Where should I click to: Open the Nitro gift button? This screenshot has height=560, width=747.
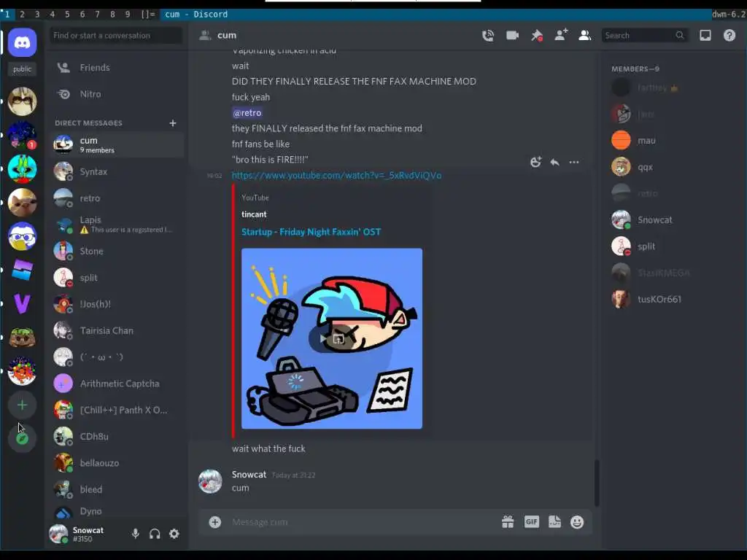(508, 522)
